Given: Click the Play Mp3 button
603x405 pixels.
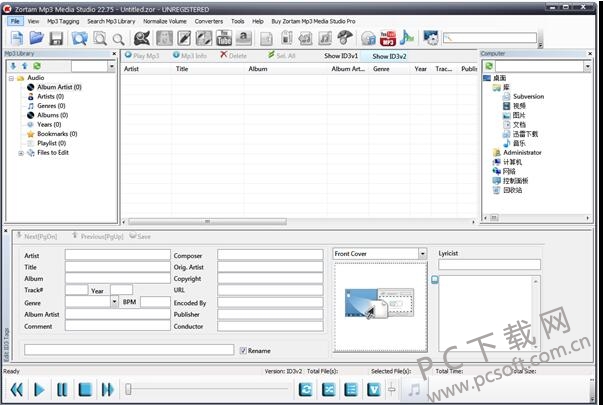Looking at the screenshot, I should [x=142, y=55].
